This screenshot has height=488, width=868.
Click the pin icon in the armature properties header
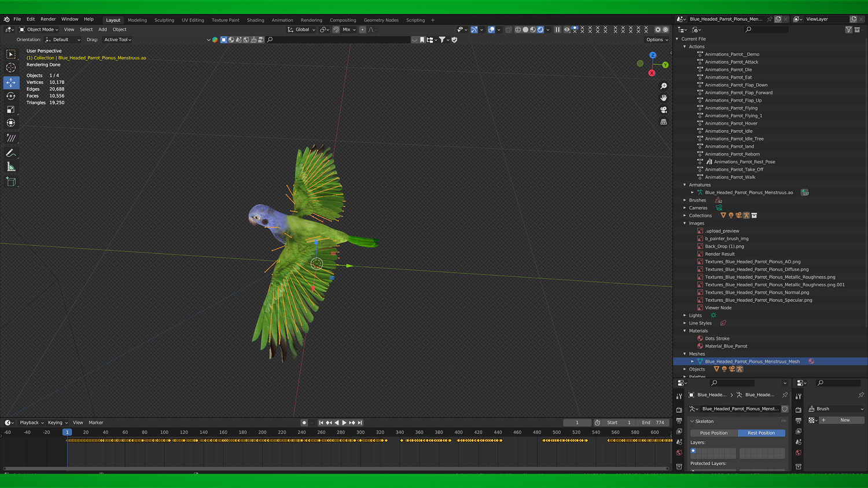[785, 395]
